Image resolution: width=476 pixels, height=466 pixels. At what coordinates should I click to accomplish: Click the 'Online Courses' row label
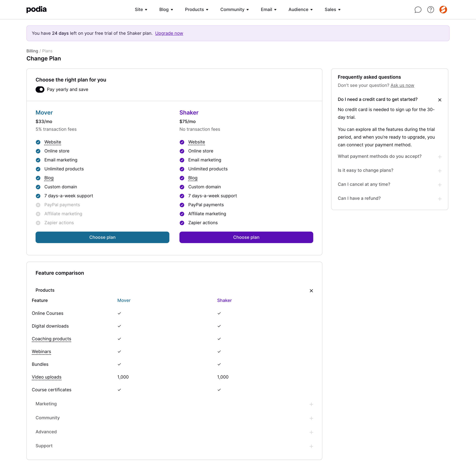pos(47,313)
